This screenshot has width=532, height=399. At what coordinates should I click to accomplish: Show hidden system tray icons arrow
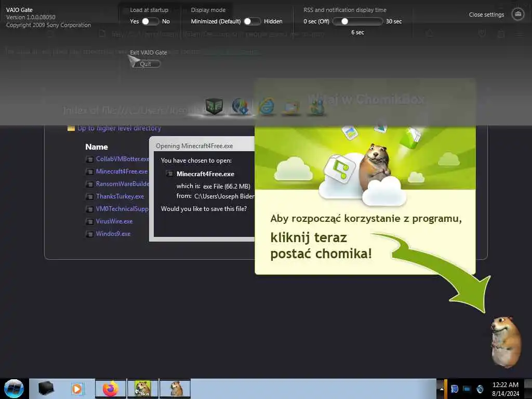(x=442, y=389)
